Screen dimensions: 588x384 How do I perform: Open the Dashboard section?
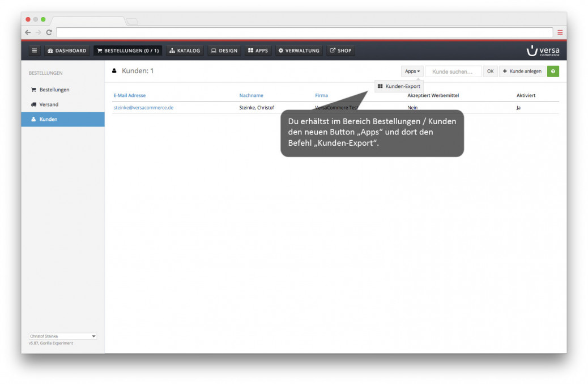click(67, 50)
